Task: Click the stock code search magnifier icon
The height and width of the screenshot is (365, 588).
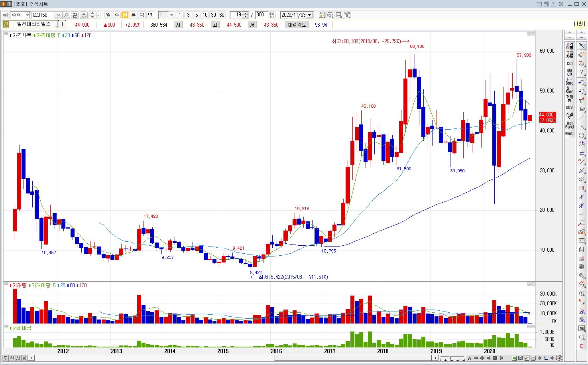Action: point(67,15)
